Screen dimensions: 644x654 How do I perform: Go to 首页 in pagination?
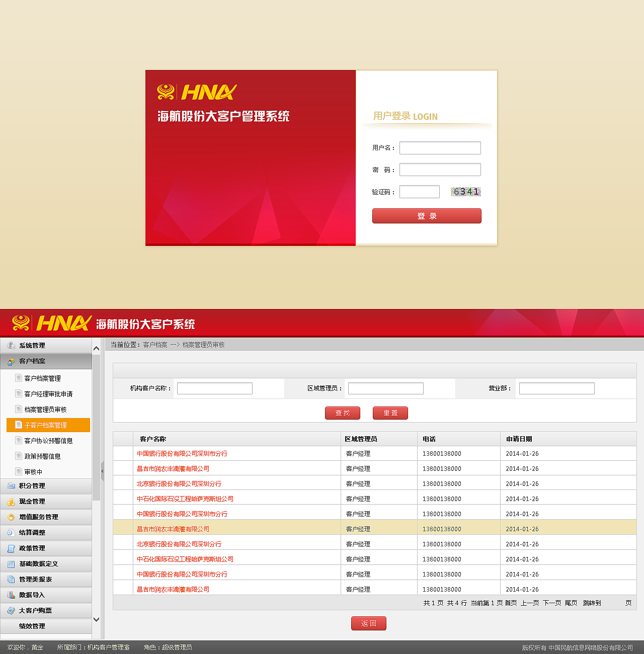pyautogui.click(x=511, y=603)
